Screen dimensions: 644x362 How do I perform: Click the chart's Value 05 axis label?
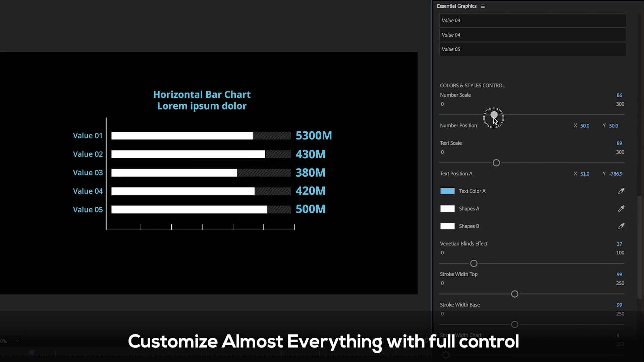click(88, 209)
